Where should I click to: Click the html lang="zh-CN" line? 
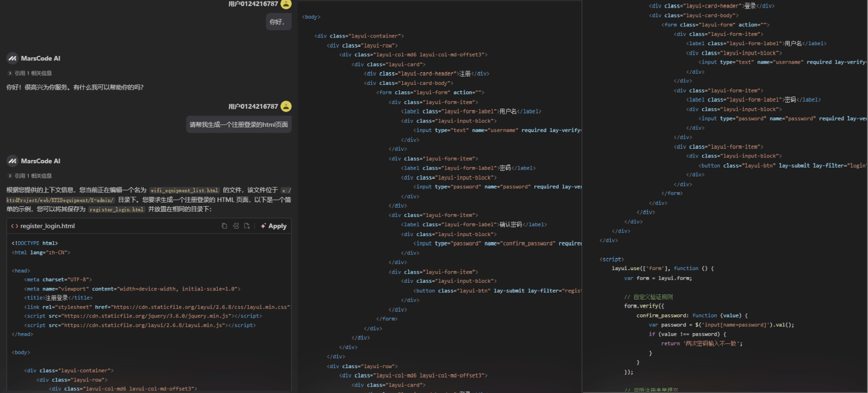click(x=41, y=252)
